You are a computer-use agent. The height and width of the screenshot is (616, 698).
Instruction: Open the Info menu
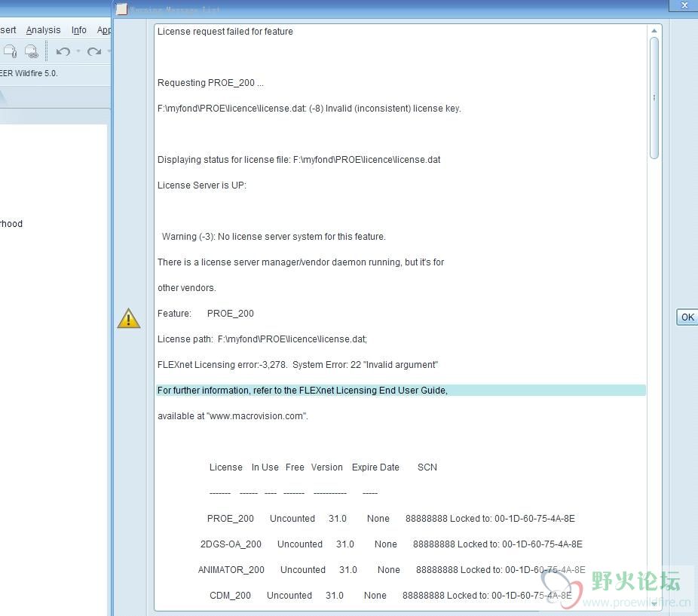[79, 30]
